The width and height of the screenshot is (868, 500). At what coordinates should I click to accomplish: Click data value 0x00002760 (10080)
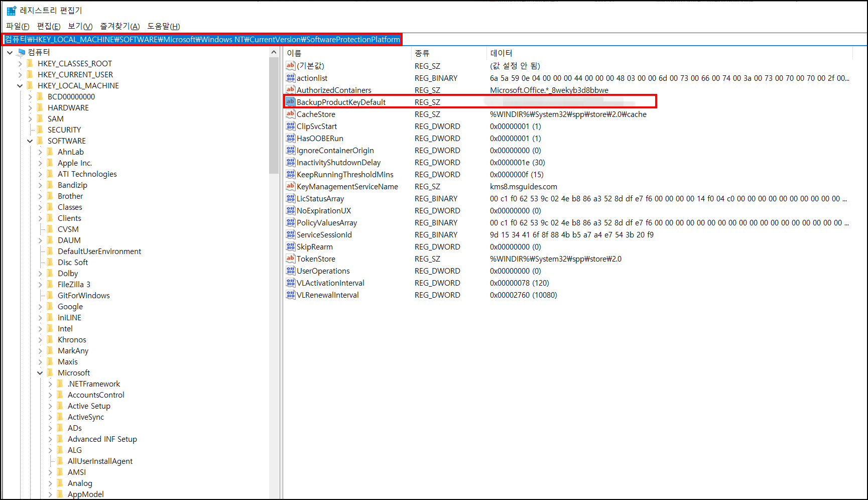coord(524,295)
